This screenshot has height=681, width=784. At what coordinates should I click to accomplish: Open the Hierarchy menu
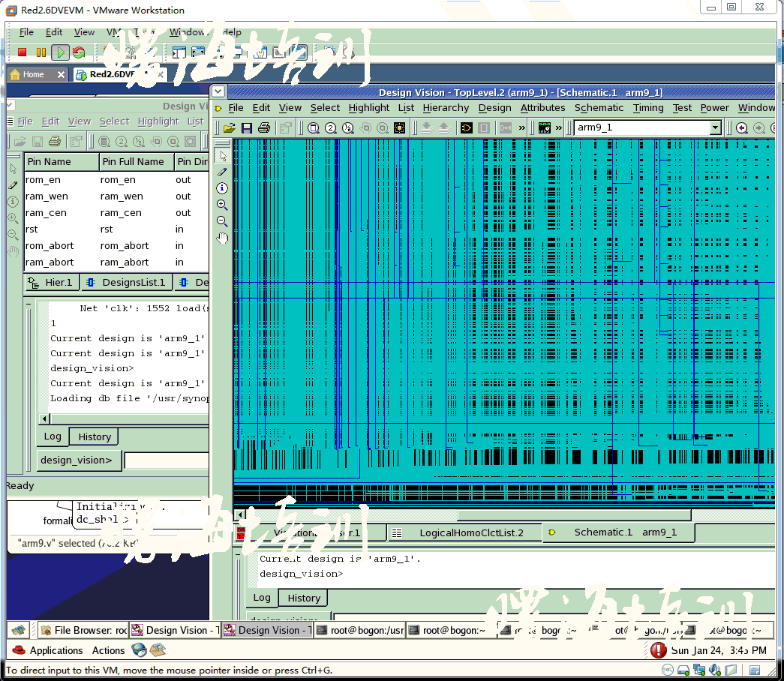coord(446,107)
